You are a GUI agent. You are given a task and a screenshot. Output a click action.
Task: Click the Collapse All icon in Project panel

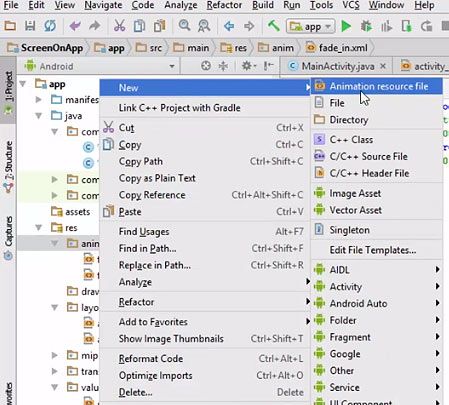pos(223,66)
